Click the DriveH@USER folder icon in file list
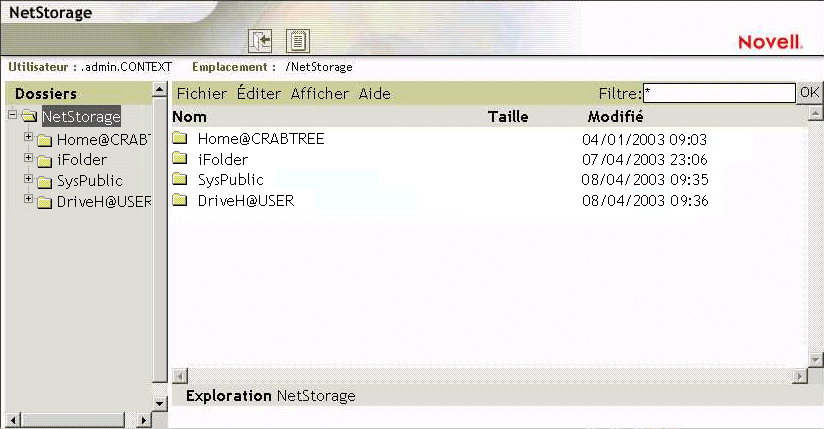This screenshot has width=824, height=429. [x=180, y=200]
